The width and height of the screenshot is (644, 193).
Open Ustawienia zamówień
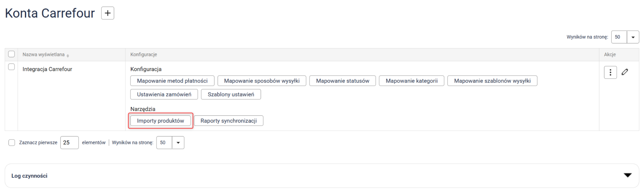[164, 94]
